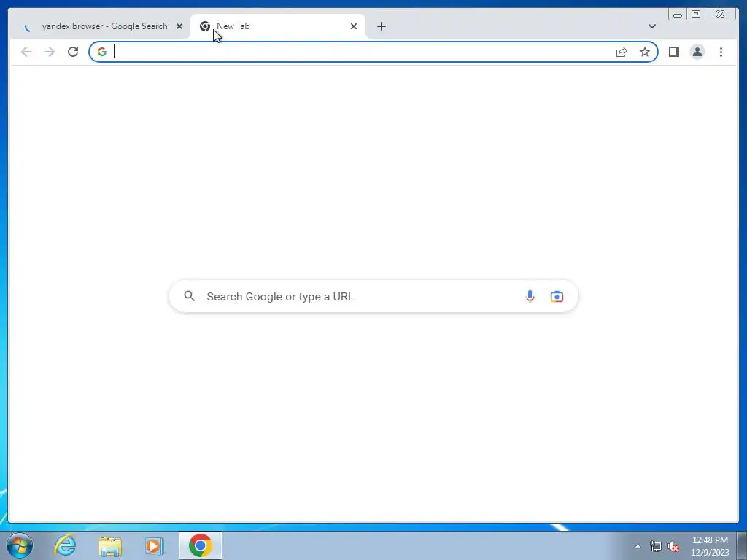
Task: Click the Google icon in the address bar
Action: (102, 52)
